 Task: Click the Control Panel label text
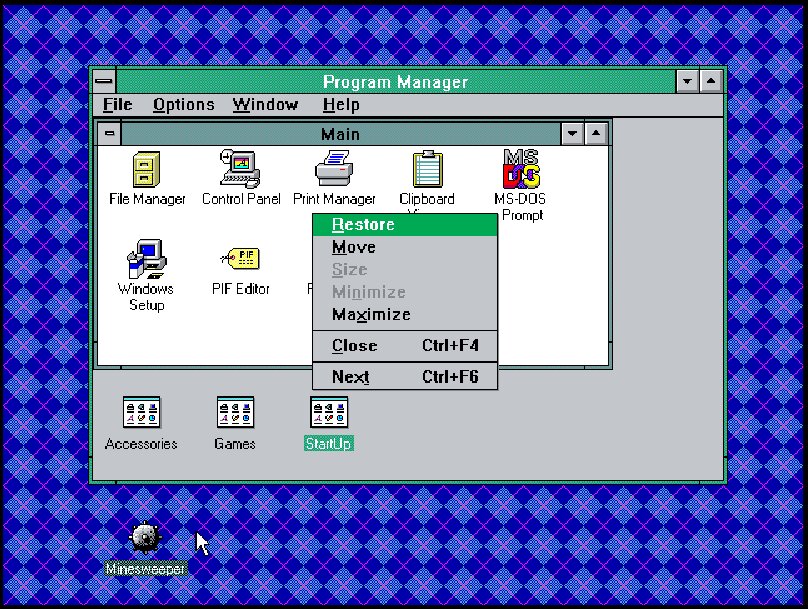click(x=241, y=199)
